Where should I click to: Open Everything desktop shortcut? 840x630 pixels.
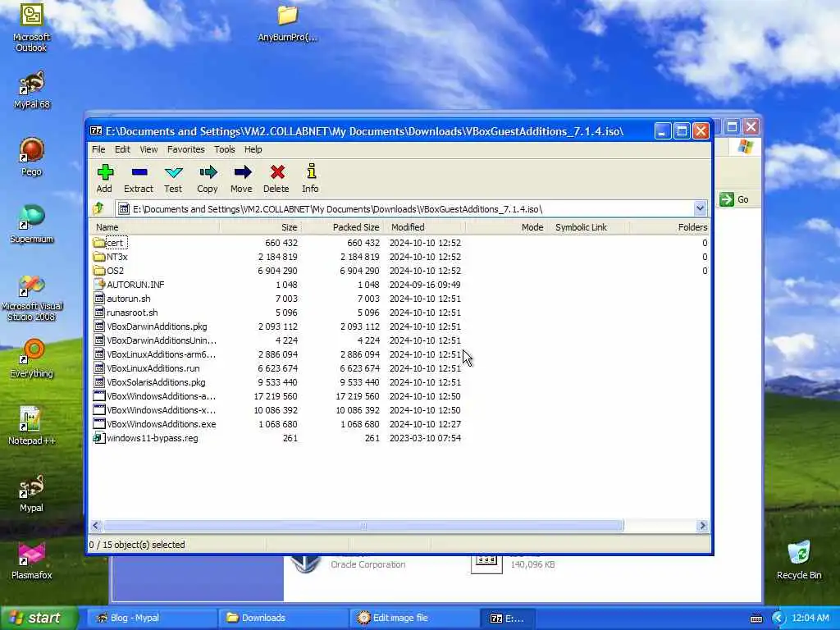32,358
